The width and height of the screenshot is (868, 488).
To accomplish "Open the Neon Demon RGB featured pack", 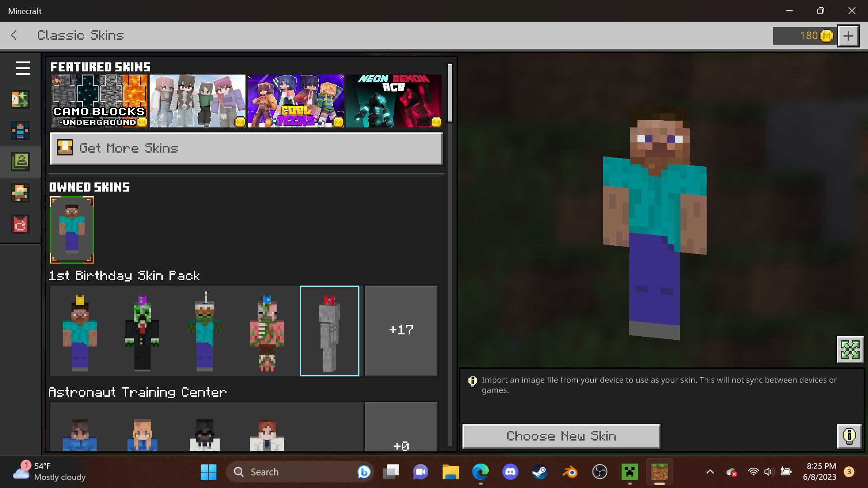I will coord(393,100).
